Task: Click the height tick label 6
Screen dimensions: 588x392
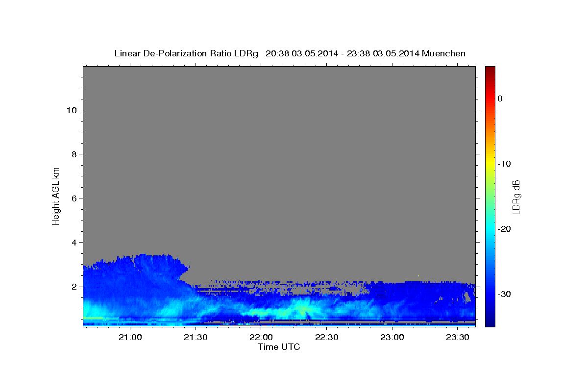Action: coord(73,198)
